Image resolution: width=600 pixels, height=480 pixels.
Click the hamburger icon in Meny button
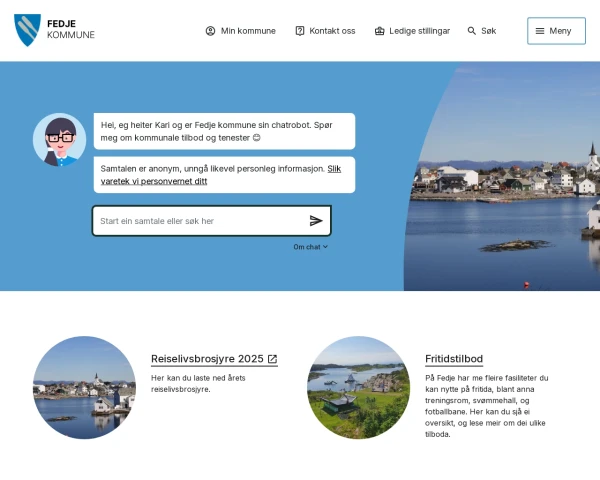point(540,31)
